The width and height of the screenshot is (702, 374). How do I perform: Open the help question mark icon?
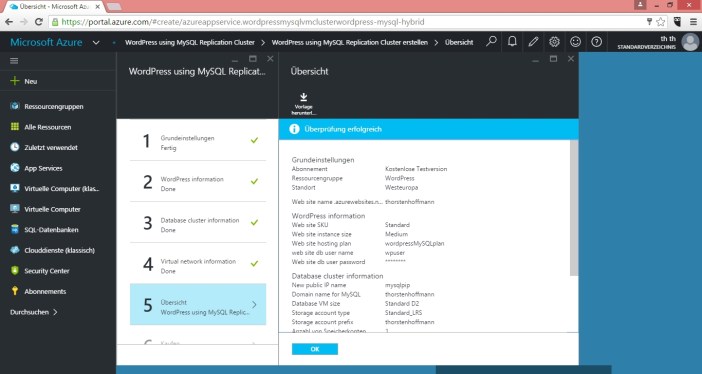tap(596, 42)
